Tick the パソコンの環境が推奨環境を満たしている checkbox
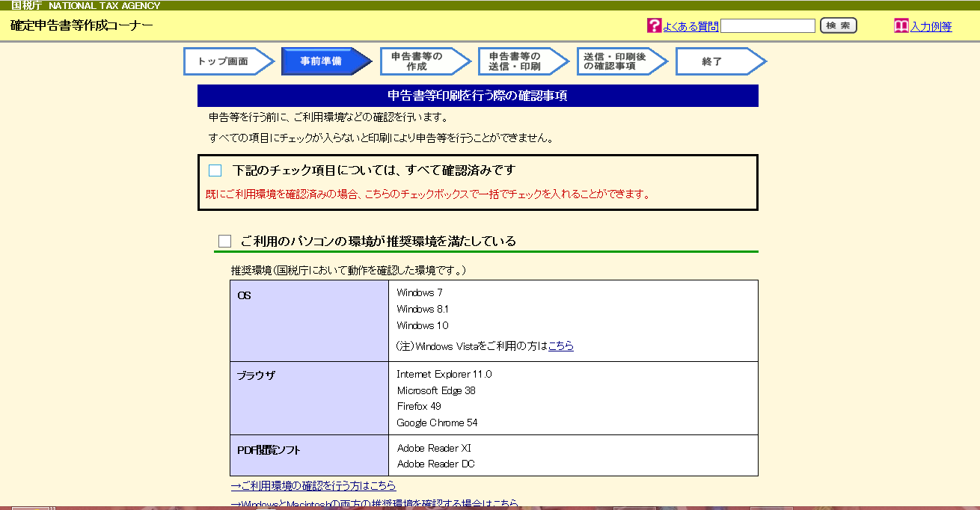Viewport: 980px width, 510px height. [224, 241]
